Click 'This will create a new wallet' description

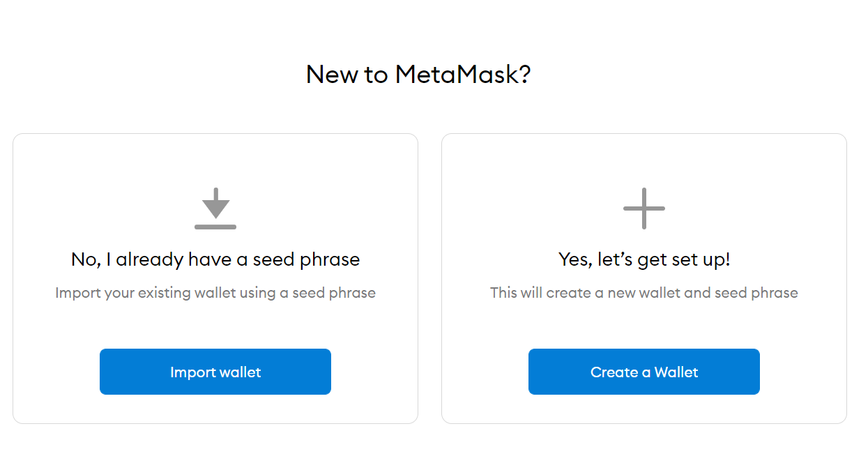click(x=644, y=293)
